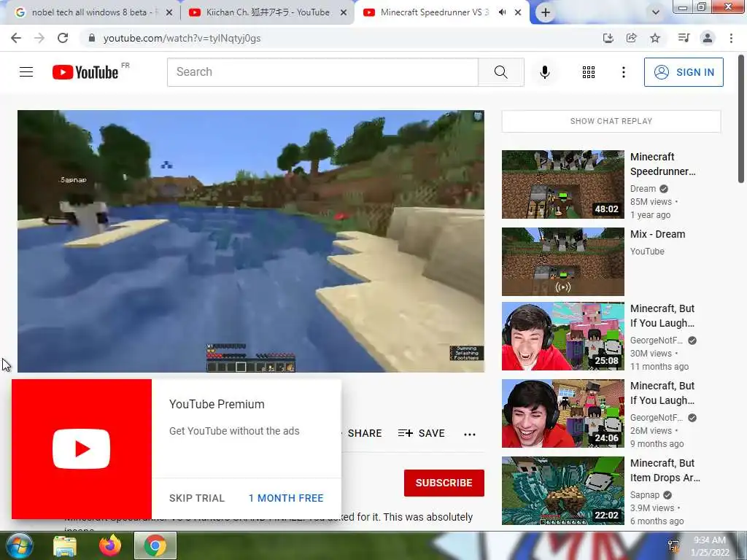Open the YouTube apps grid icon
The width and height of the screenshot is (747, 560).
tap(589, 72)
